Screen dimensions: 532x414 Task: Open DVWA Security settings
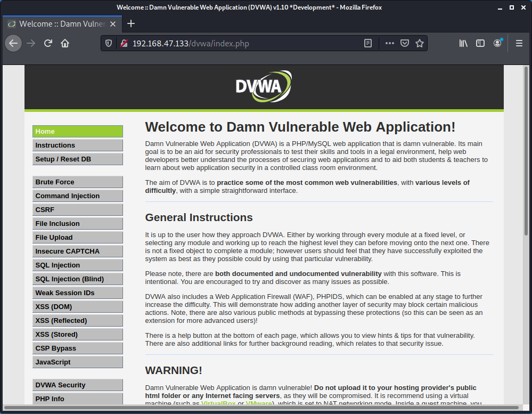78,385
